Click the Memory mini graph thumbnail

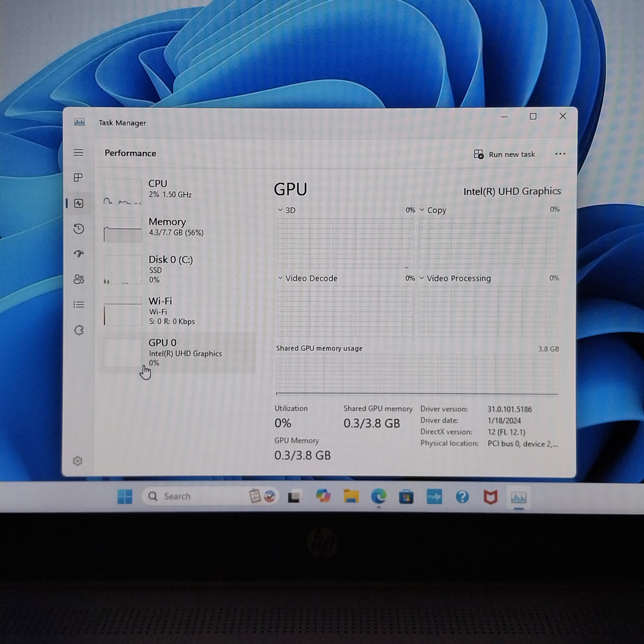tap(123, 230)
